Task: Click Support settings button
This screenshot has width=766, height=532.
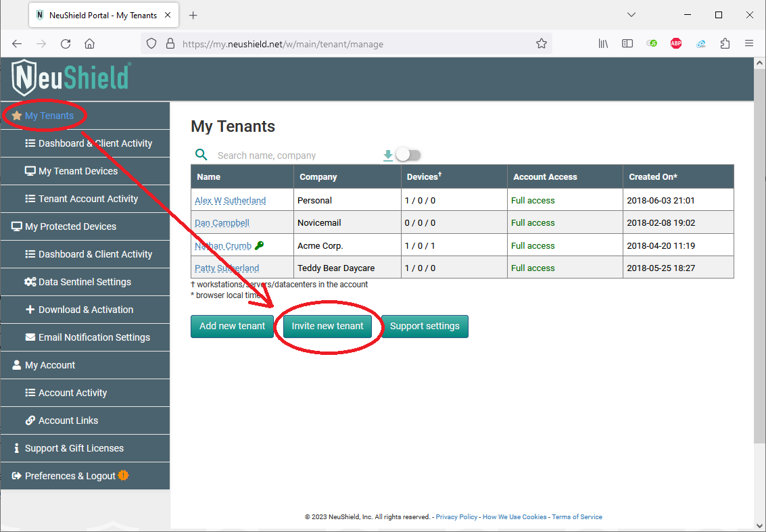Action: [425, 327]
